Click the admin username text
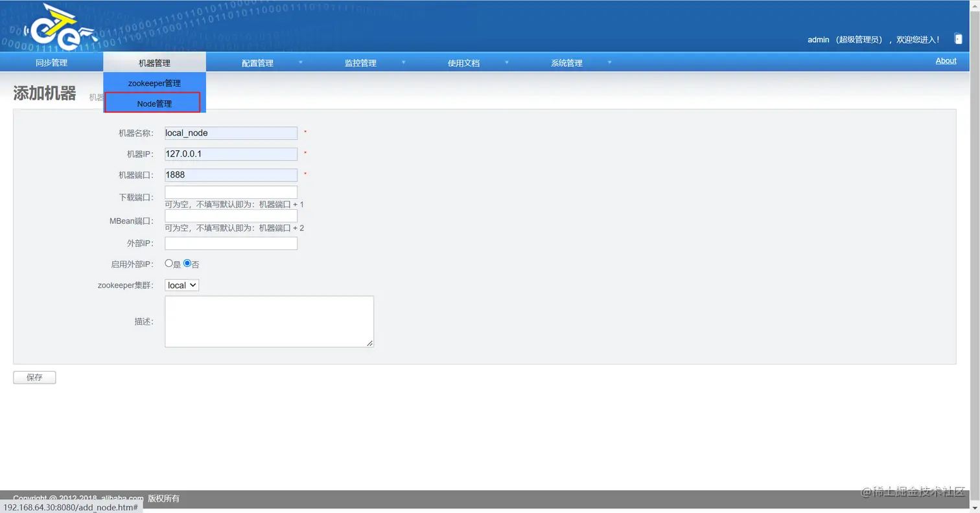Viewport: 980px width, 513px height. tap(818, 40)
